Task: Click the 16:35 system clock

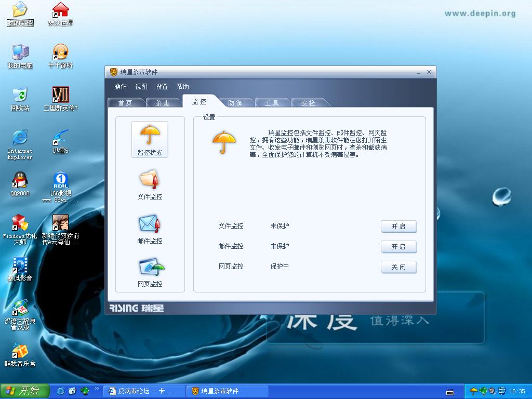Action: 517,391
